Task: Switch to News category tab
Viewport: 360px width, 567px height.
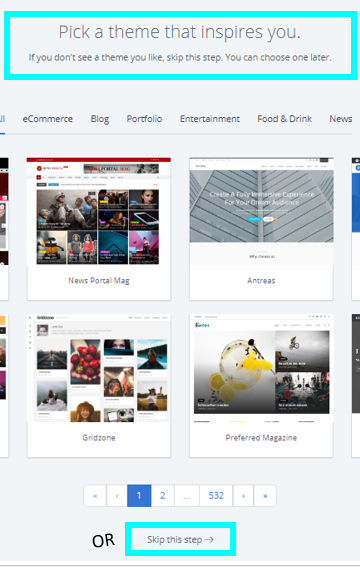Action: tap(340, 119)
